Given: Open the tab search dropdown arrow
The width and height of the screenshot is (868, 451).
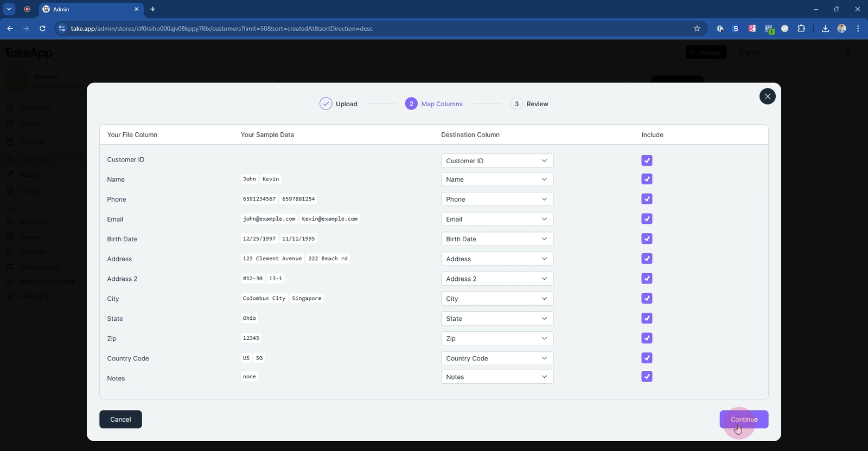Looking at the screenshot, I should pos(9,9).
